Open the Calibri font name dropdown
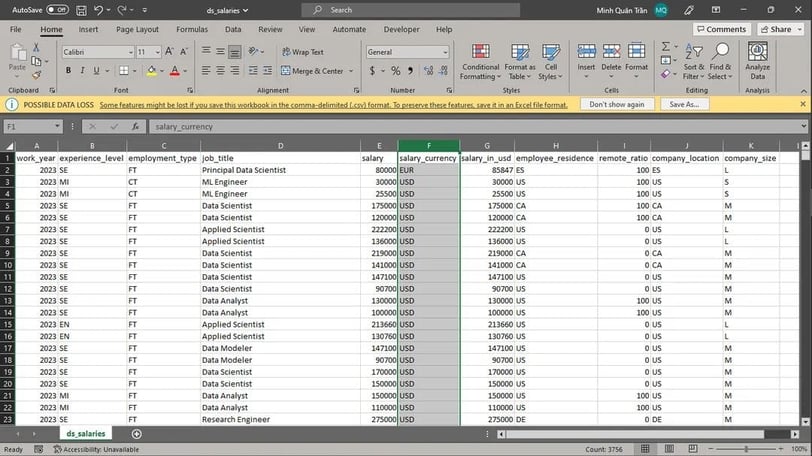Viewport: 812px width, 456px height. [x=130, y=52]
